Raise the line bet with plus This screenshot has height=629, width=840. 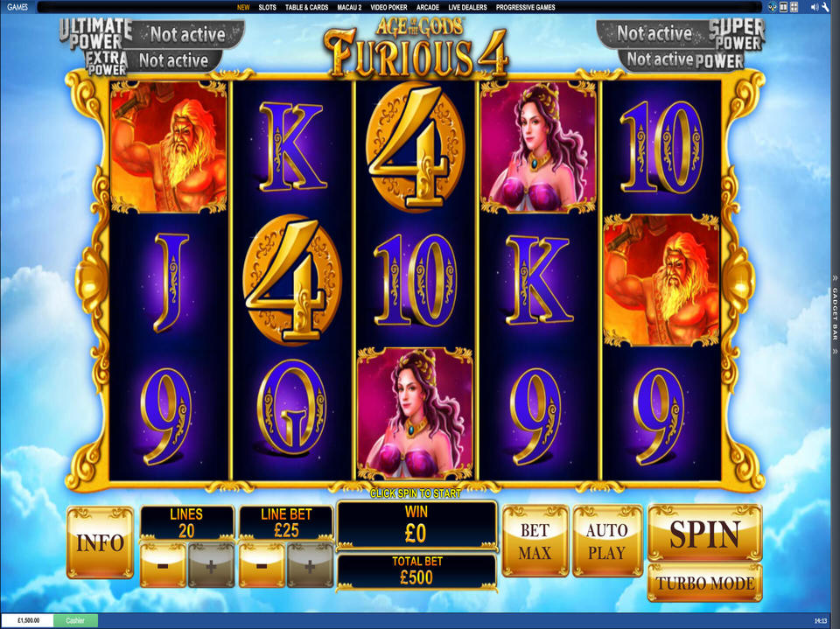click(x=310, y=565)
